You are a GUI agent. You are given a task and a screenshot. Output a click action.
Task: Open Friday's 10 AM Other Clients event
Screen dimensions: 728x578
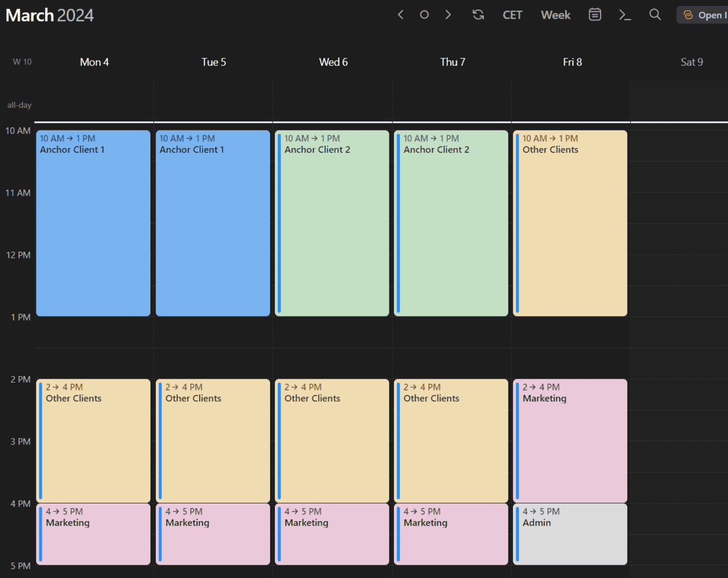point(570,223)
